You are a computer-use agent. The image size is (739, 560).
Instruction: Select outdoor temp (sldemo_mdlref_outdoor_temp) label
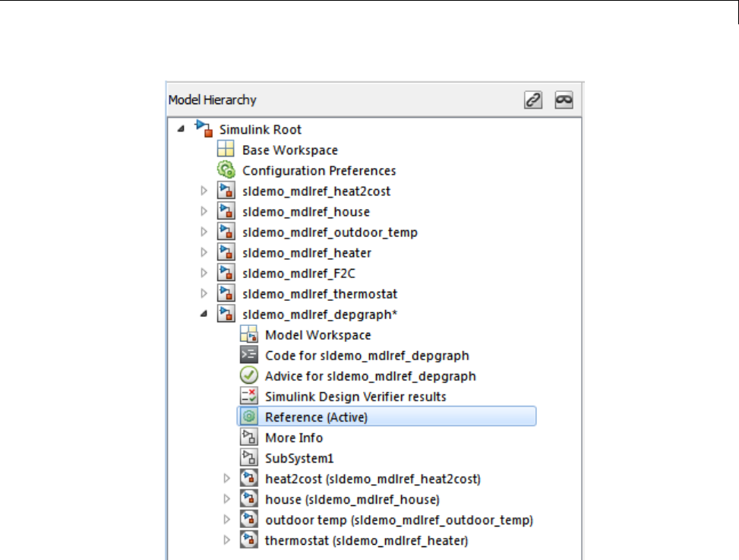[400, 520]
